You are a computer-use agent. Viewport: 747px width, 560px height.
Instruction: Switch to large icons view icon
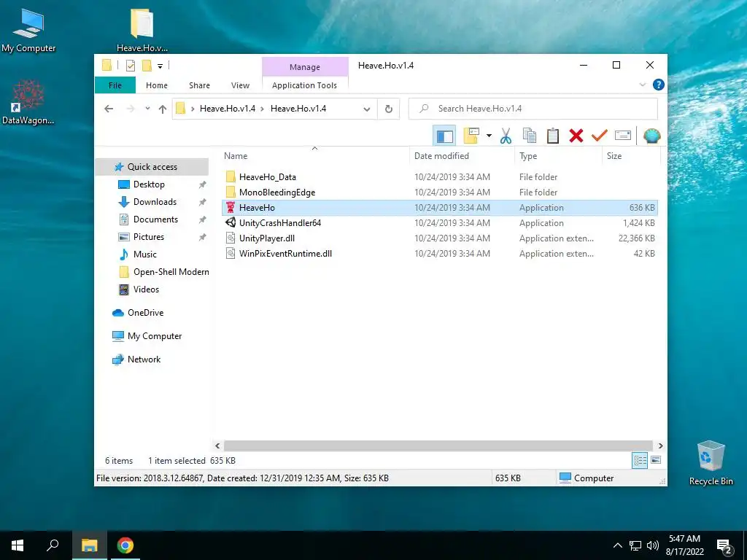(x=656, y=460)
